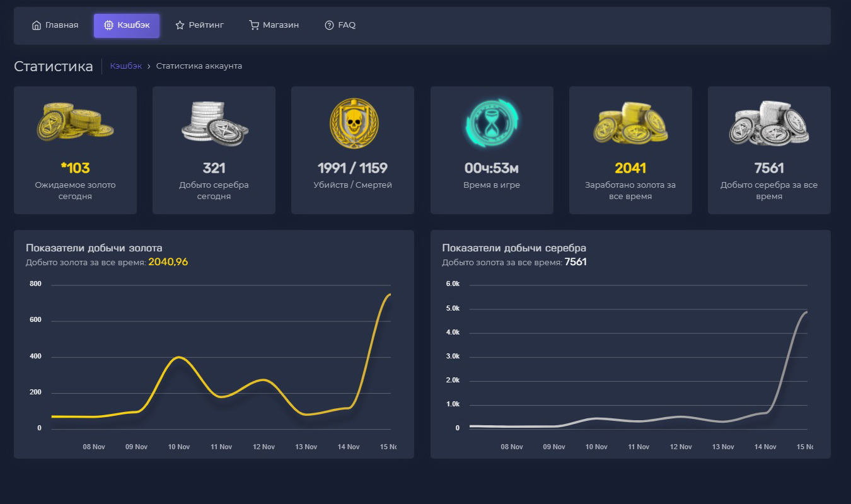This screenshot has width=851, height=504.
Task: Click the hourglass time-in-game icon
Action: click(492, 122)
